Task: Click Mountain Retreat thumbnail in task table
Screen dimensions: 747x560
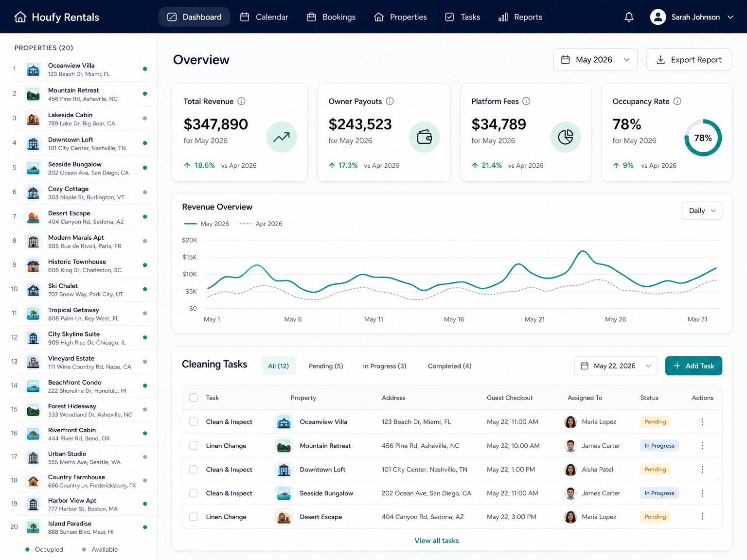Action: tap(284, 446)
